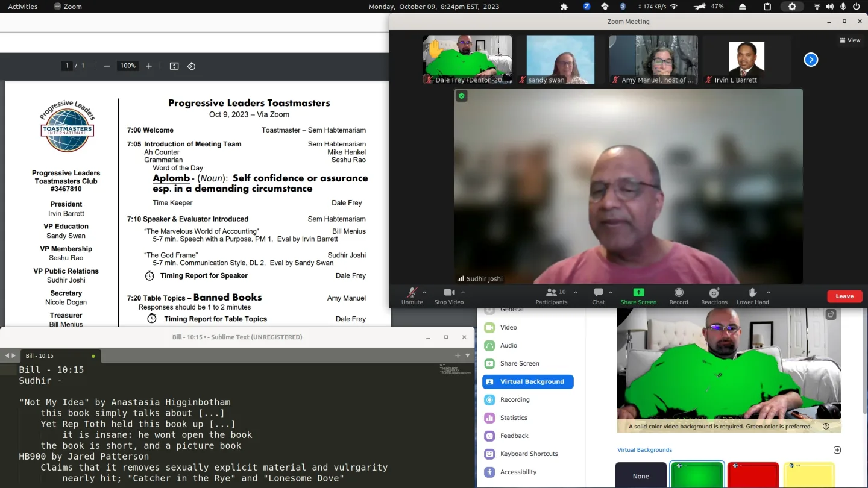Toggle the View layout in Zoom Meeting

pyautogui.click(x=850, y=40)
